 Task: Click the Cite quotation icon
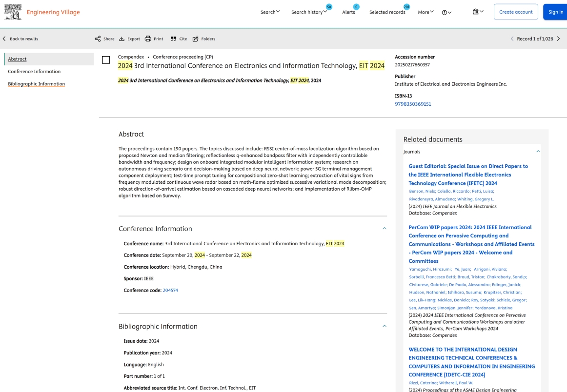tap(173, 39)
